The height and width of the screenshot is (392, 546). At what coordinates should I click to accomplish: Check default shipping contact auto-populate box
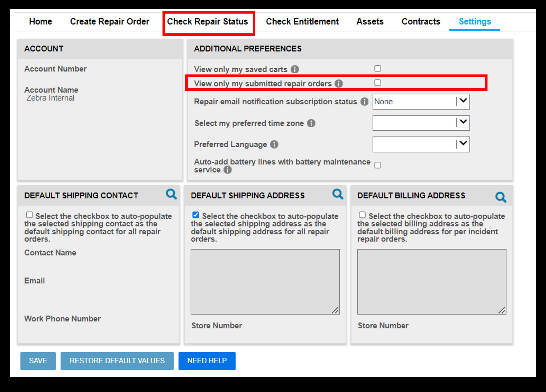pyautogui.click(x=29, y=215)
